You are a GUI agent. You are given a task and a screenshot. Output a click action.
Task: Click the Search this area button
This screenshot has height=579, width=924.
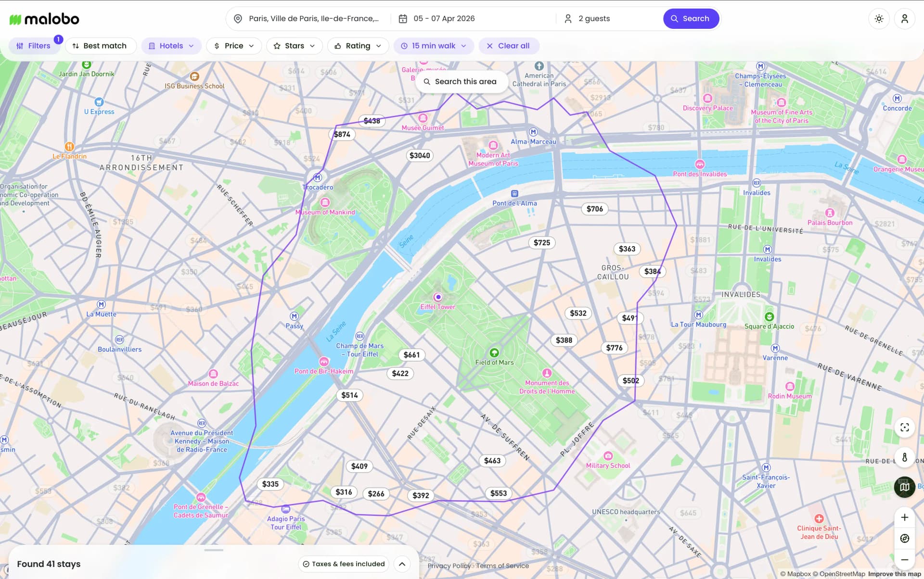pyautogui.click(x=461, y=81)
